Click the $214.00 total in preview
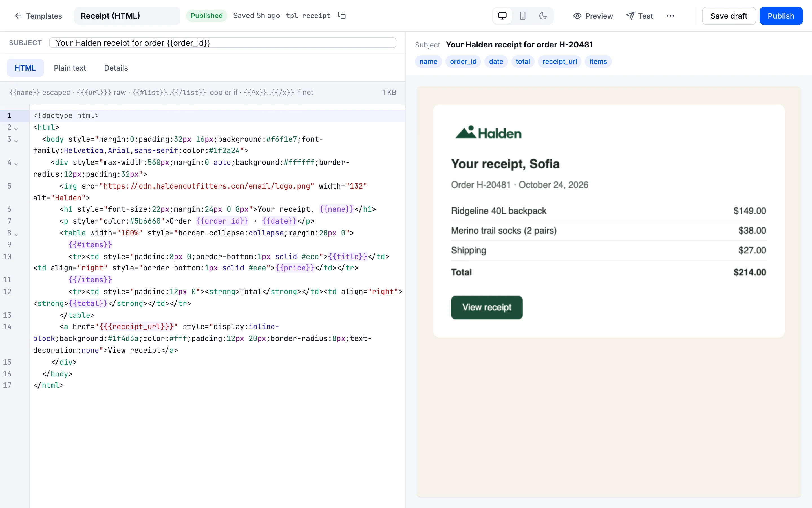The width and height of the screenshot is (812, 508). [750, 272]
